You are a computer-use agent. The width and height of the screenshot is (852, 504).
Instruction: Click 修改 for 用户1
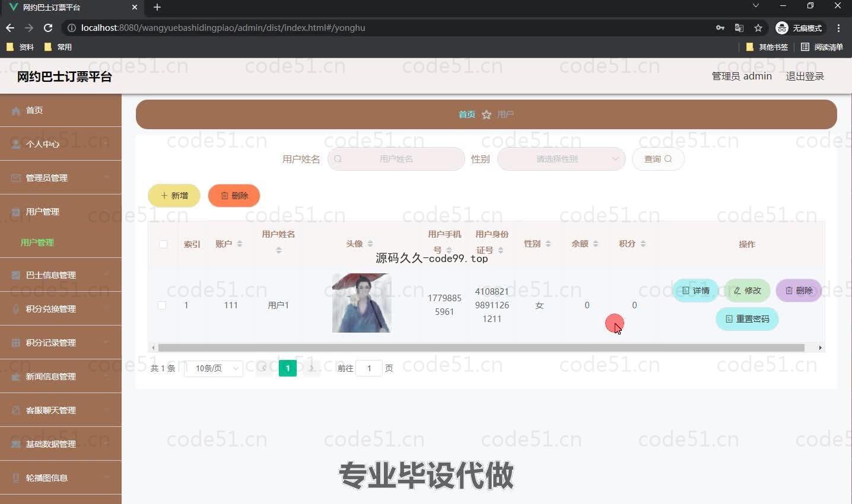[747, 291]
